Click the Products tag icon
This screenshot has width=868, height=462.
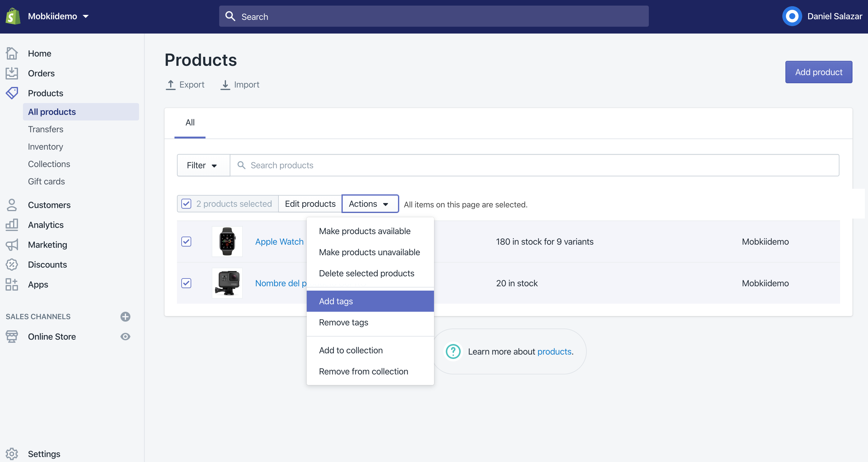pyautogui.click(x=12, y=93)
